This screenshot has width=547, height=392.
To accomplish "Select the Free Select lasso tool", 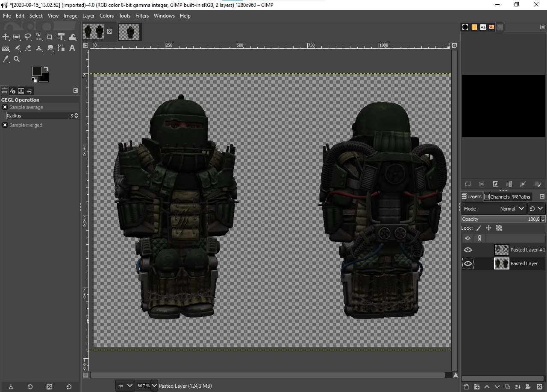I will click(28, 37).
